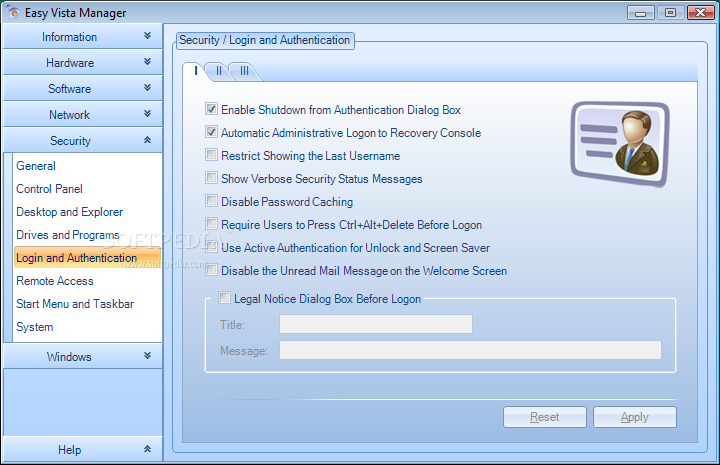The width and height of the screenshot is (720, 465).
Task: Enable Show Verbose Security Status Messages
Action: point(211,178)
